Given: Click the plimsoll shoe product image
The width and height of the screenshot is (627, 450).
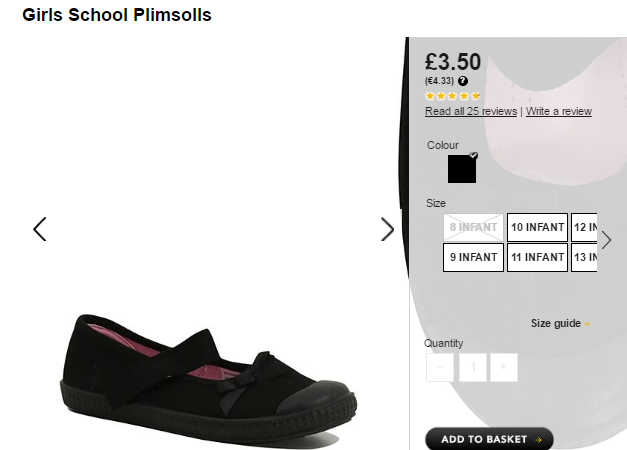Looking at the screenshot, I should (x=209, y=378).
